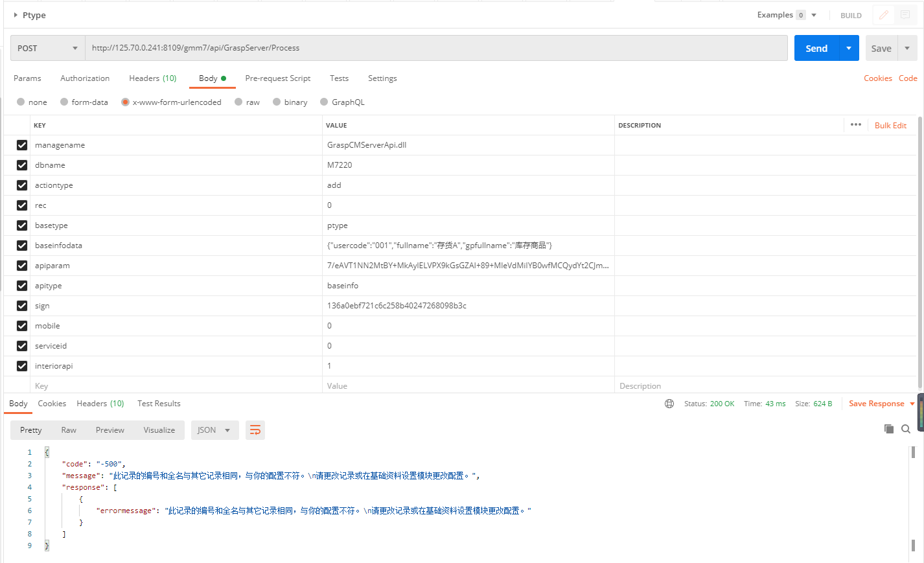Expand the Send button dropdown arrow

coord(849,48)
